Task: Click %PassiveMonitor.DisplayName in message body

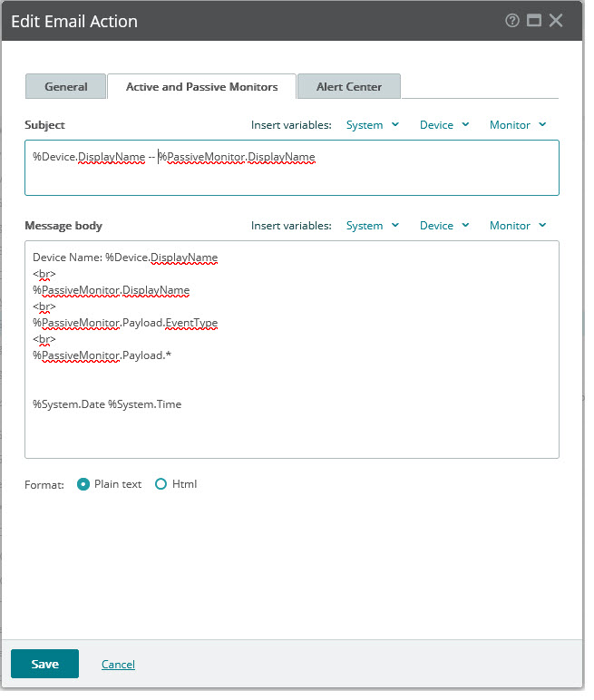Action: click(112, 290)
